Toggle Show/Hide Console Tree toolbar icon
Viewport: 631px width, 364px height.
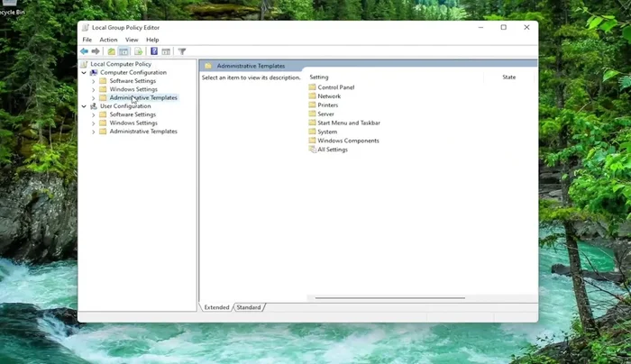124,52
